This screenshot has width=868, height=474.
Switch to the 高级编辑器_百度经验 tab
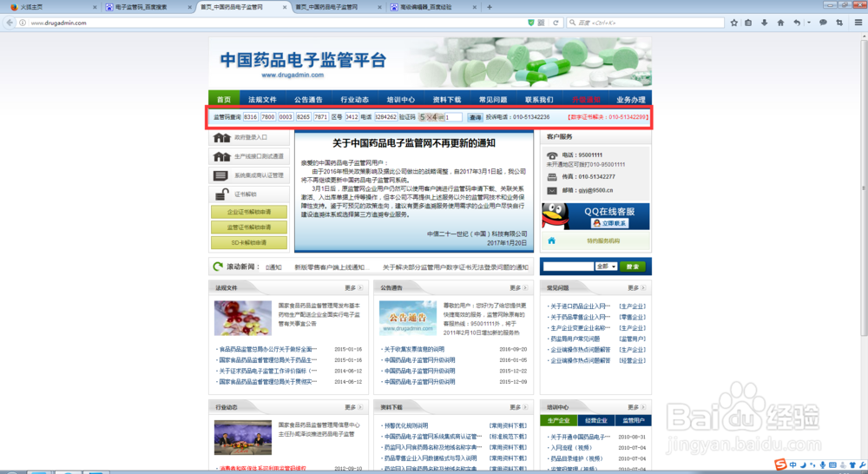click(x=433, y=7)
